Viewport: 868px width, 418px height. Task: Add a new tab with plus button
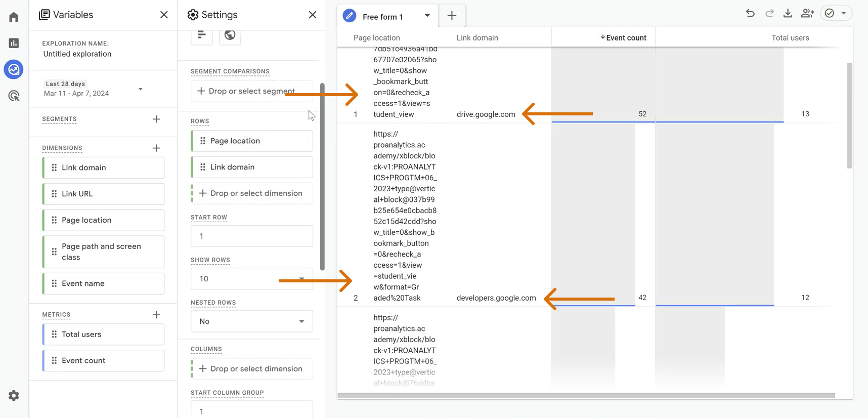coord(452,16)
